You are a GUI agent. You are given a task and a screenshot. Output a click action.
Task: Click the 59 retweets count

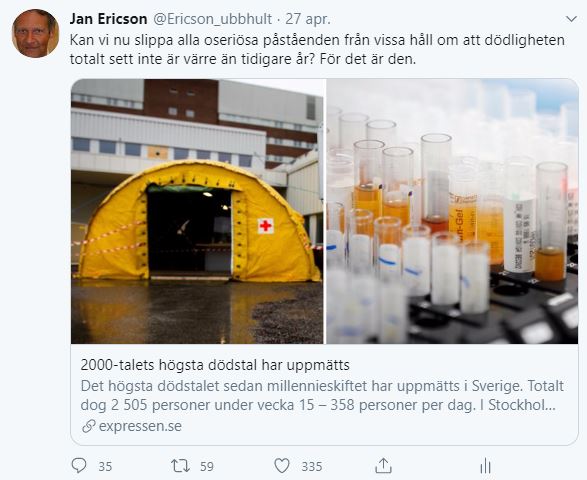click(x=207, y=467)
